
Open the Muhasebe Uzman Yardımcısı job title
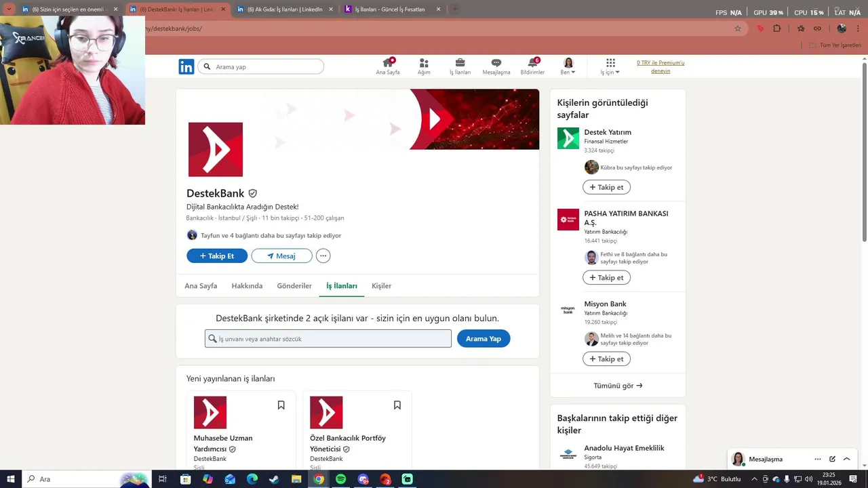point(223,443)
